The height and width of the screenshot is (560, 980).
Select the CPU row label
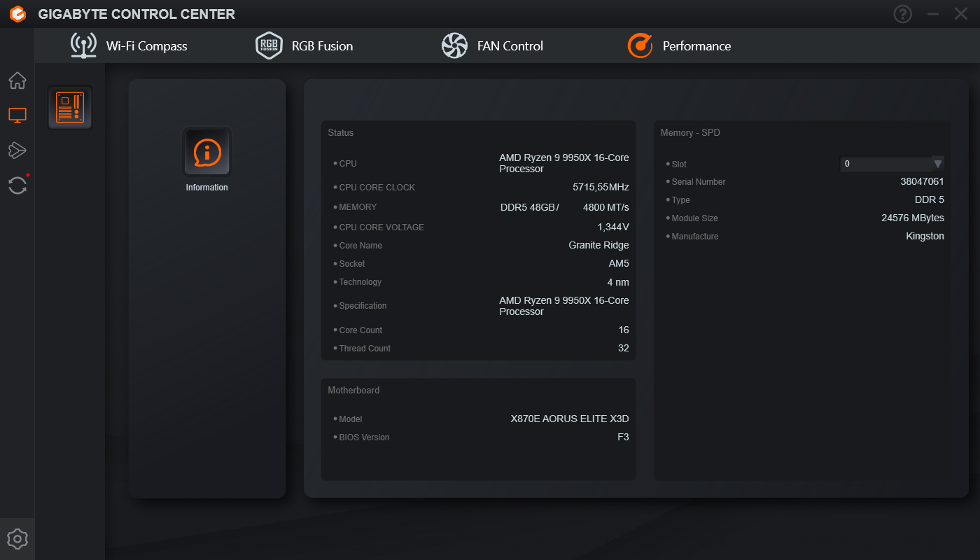point(348,164)
